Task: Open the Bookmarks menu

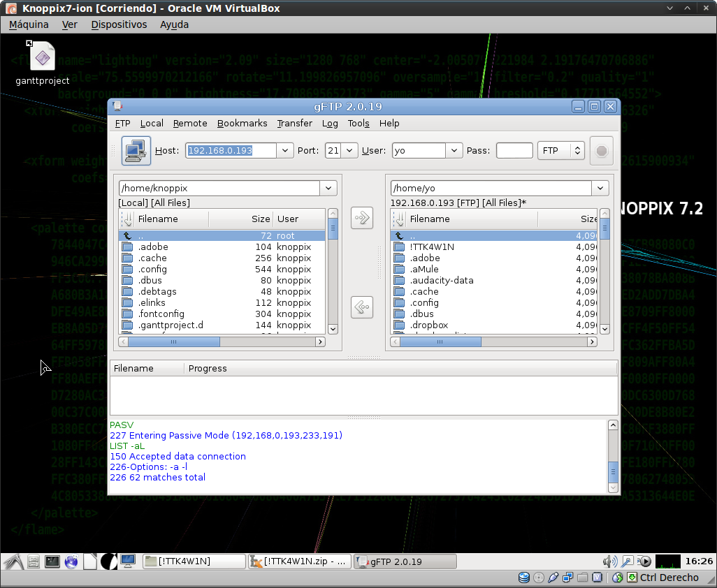Action: 242,123
